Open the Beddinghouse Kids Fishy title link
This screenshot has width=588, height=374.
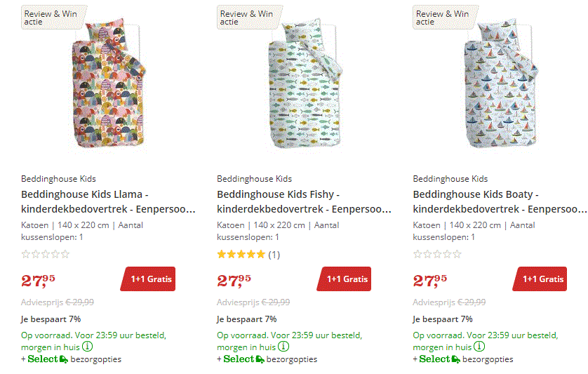click(x=304, y=201)
